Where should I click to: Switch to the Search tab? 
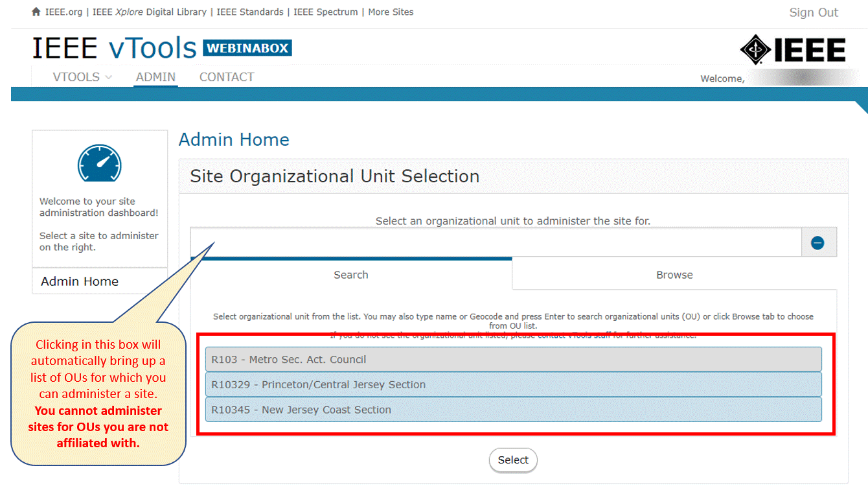click(x=351, y=275)
